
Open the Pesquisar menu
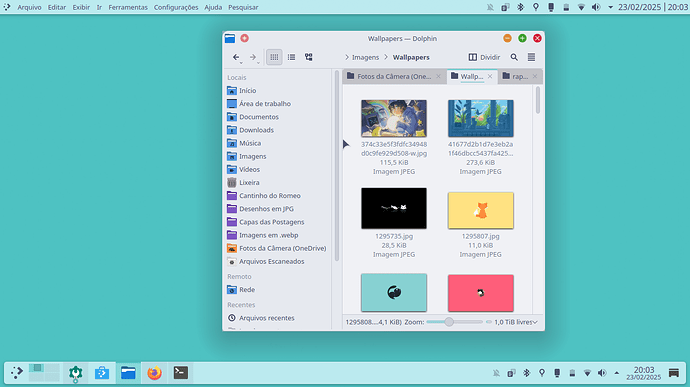click(243, 7)
